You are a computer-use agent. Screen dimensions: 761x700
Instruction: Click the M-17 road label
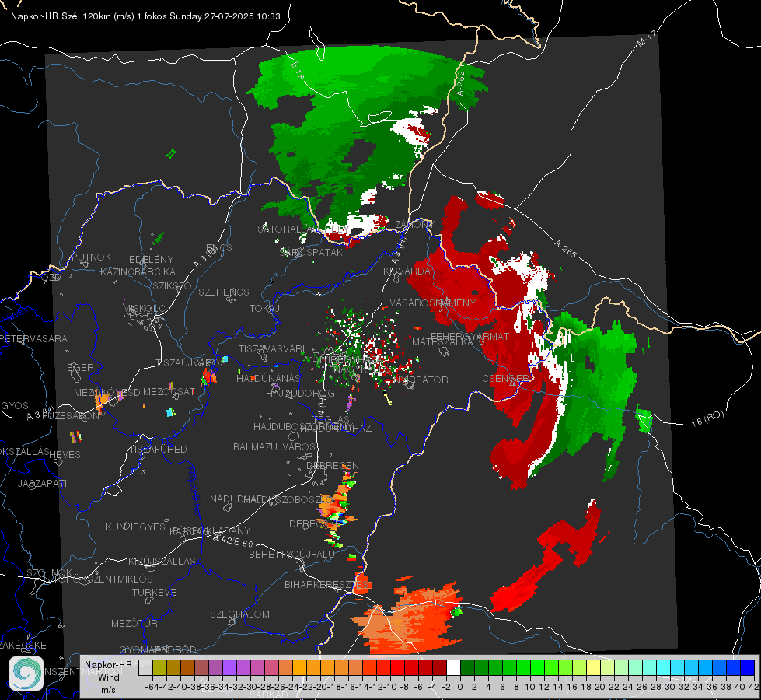pyautogui.click(x=646, y=38)
